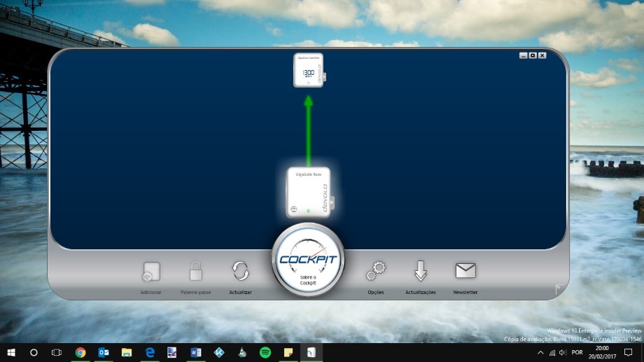Refresh the network with Actualizar
The image size is (644, 362).
(x=240, y=272)
